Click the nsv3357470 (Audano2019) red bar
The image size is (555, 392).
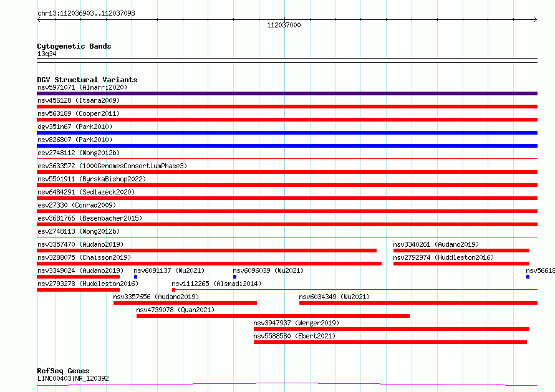(206, 251)
